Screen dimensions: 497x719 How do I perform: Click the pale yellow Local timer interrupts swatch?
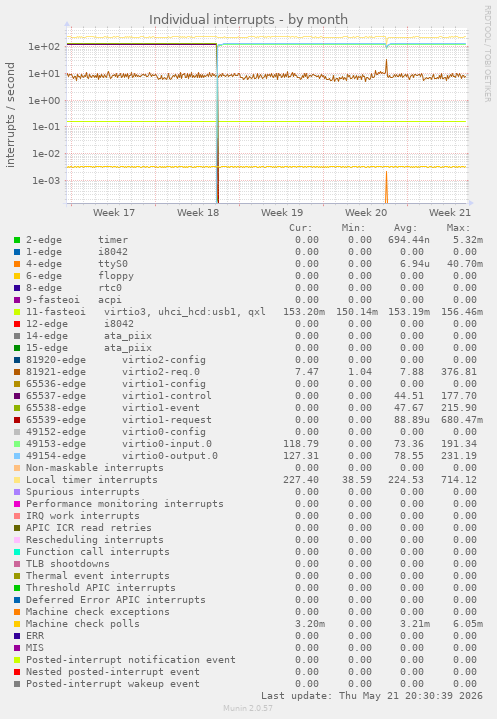[x=17, y=480]
